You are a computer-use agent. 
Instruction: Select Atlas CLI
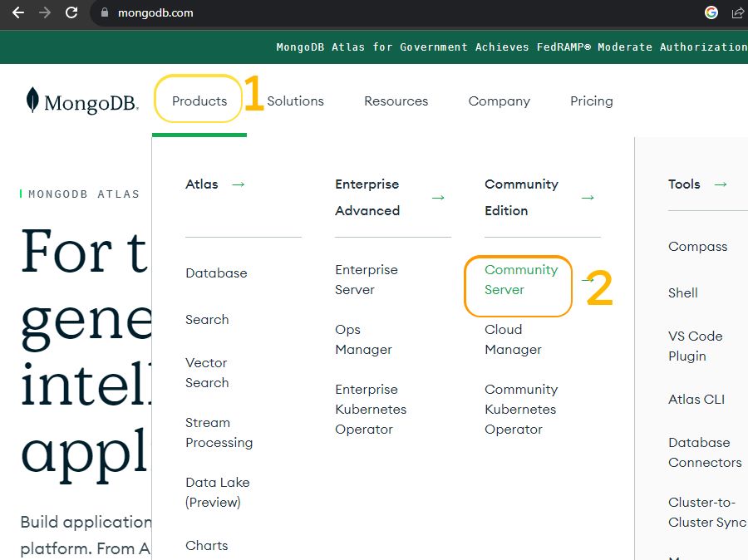coord(696,400)
